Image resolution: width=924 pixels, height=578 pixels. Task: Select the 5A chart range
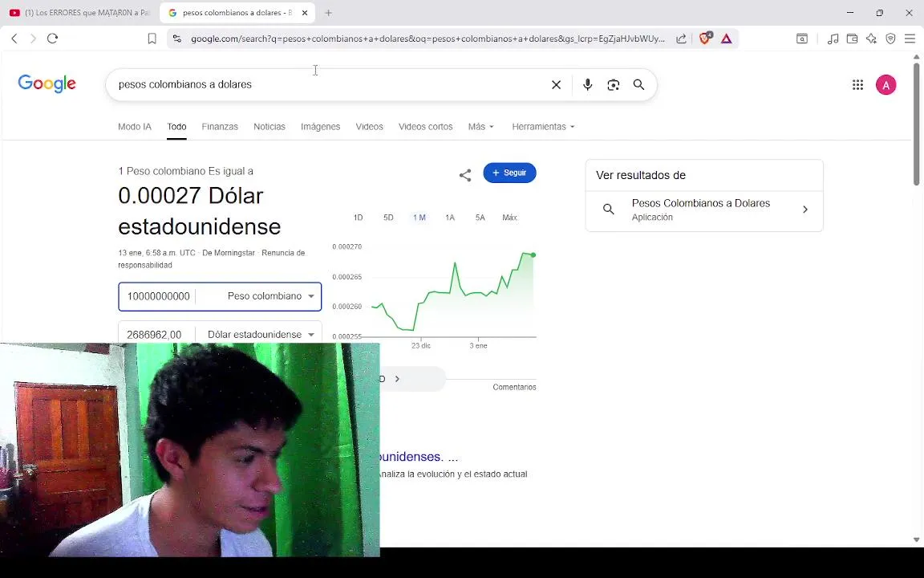pos(480,218)
